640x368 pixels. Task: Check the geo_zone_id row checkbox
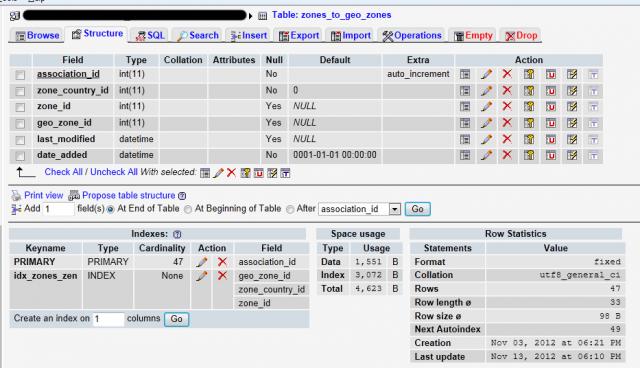tap(20, 124)
